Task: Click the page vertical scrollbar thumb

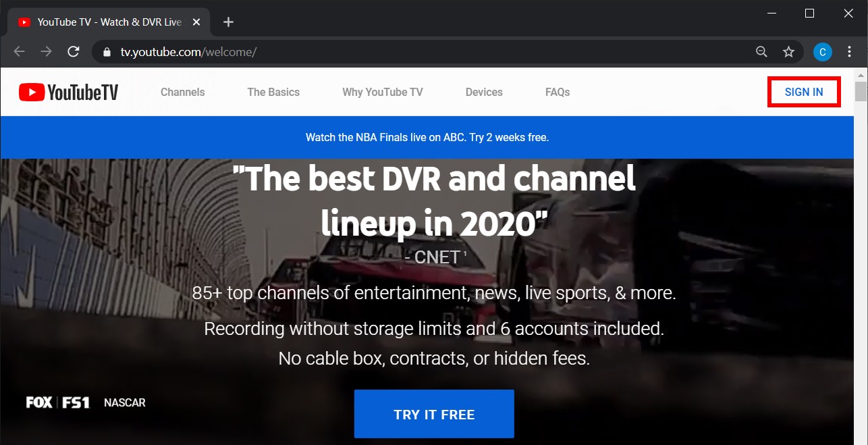Action: [861, 92]
